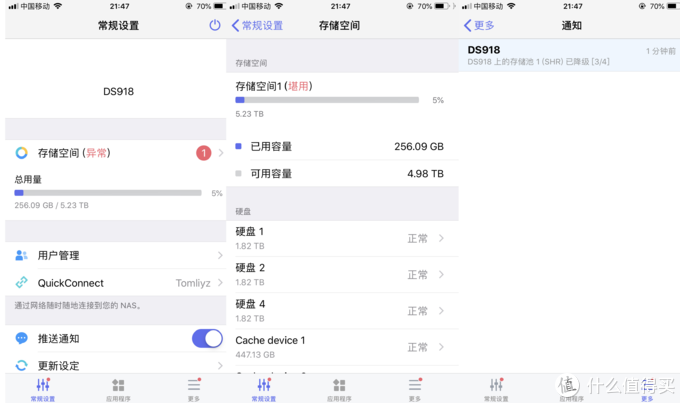Tap the red badge showing 1 alert

(x=203, y=153)
